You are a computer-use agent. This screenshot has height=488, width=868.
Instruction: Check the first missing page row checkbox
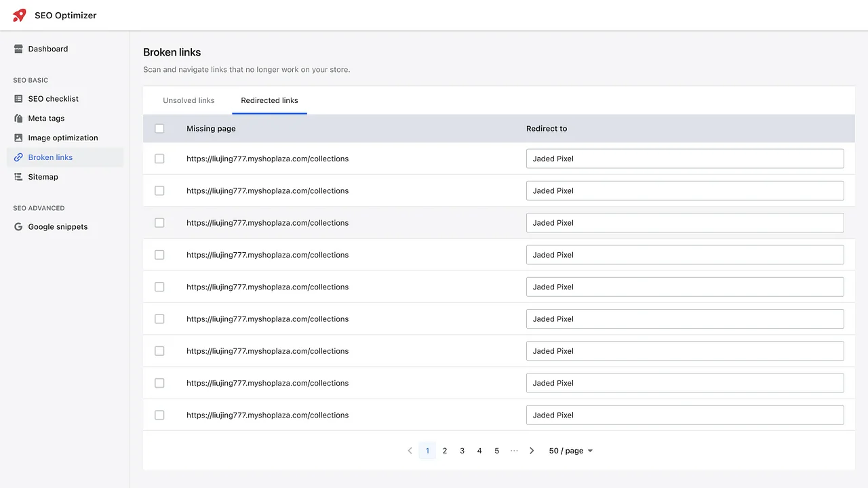(159, 159)
